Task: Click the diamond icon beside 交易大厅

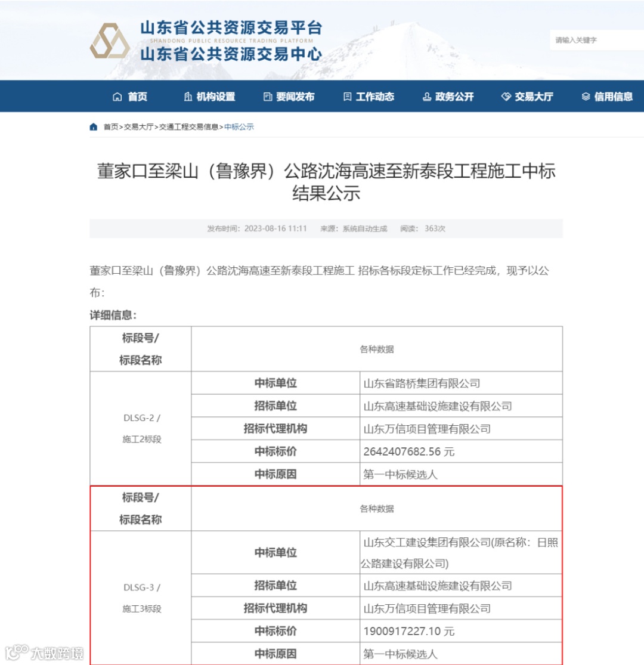Action: (x=506, y=97)
